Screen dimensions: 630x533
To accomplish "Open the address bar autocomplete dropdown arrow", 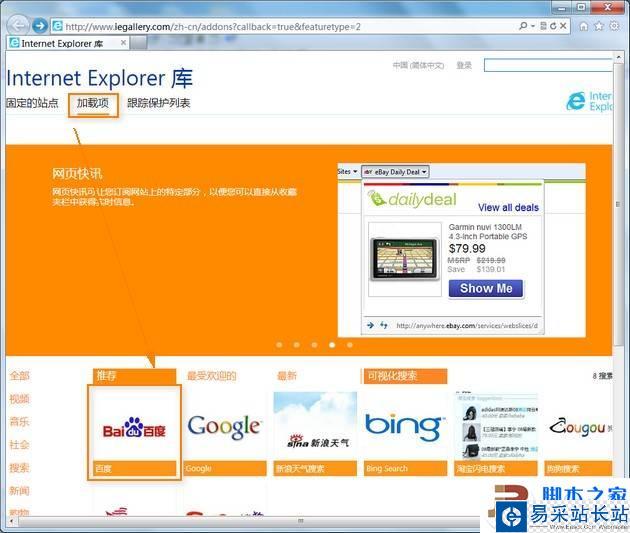I will click(x=533, y=26).
